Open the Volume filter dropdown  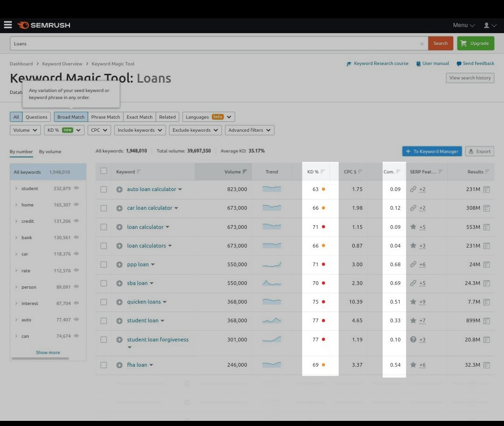click(25, 130)
